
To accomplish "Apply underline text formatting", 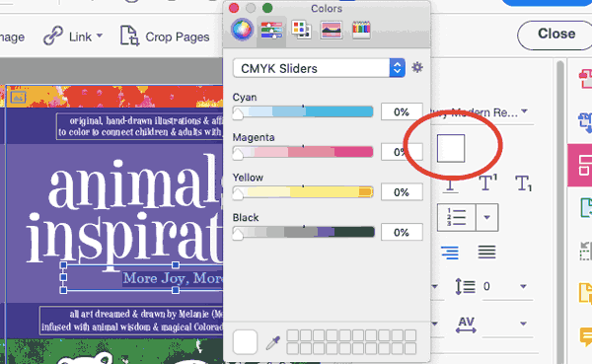I will pyautogui.click(x=450, y=185).
